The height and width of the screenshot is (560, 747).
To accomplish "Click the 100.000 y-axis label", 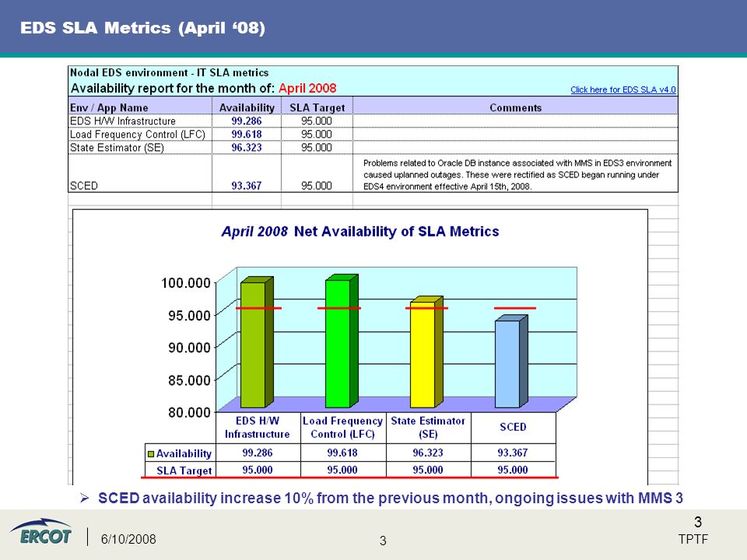I will coord(186,283).
